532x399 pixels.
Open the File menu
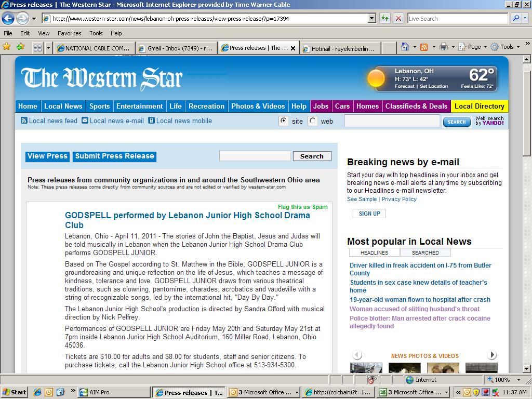(8, 33)
